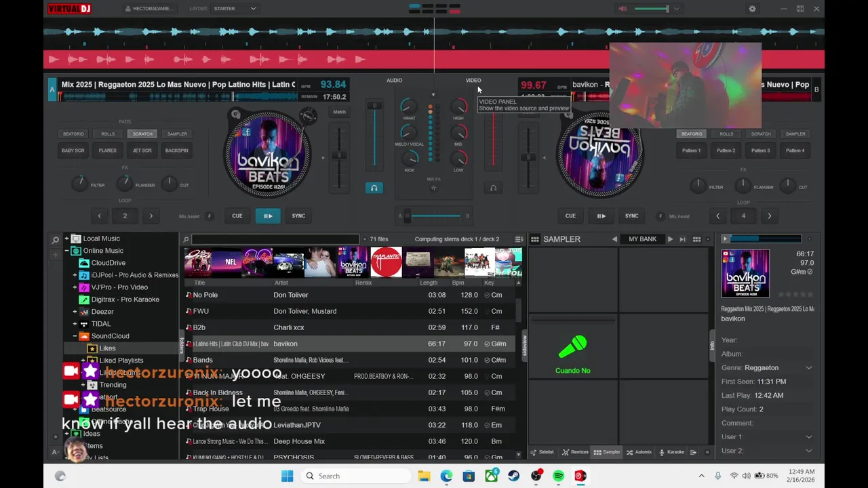
Task: Switch to the AUDIO mixer tab
Action: (394, 80)
